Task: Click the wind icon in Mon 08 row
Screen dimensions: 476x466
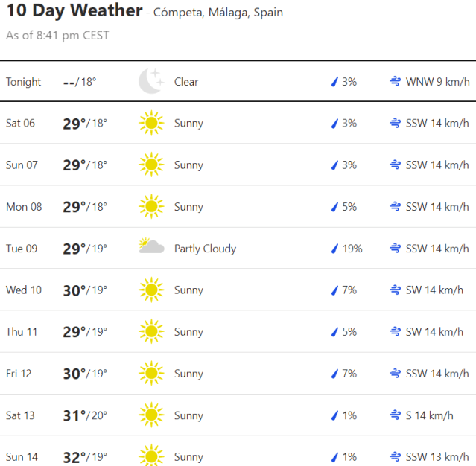Action: pyautogui.click(x=396, y=207)
